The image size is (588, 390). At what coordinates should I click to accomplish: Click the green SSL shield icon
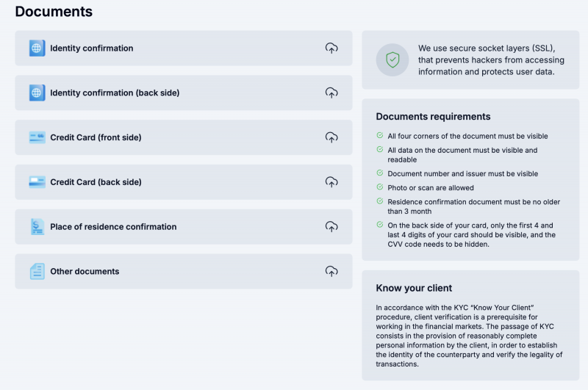[x=392, y=60]
